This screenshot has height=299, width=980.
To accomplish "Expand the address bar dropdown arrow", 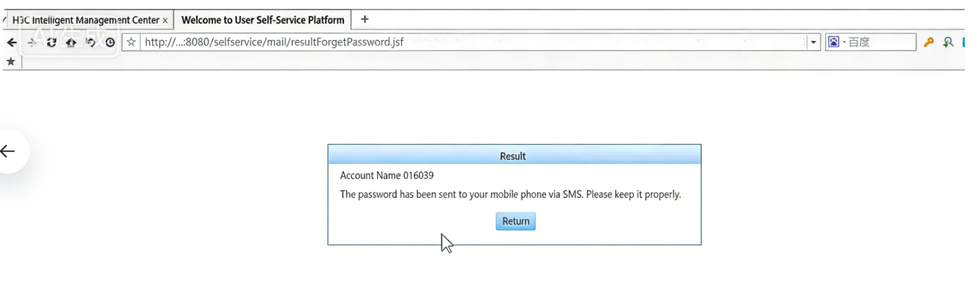I will click(x=813, y=42).
